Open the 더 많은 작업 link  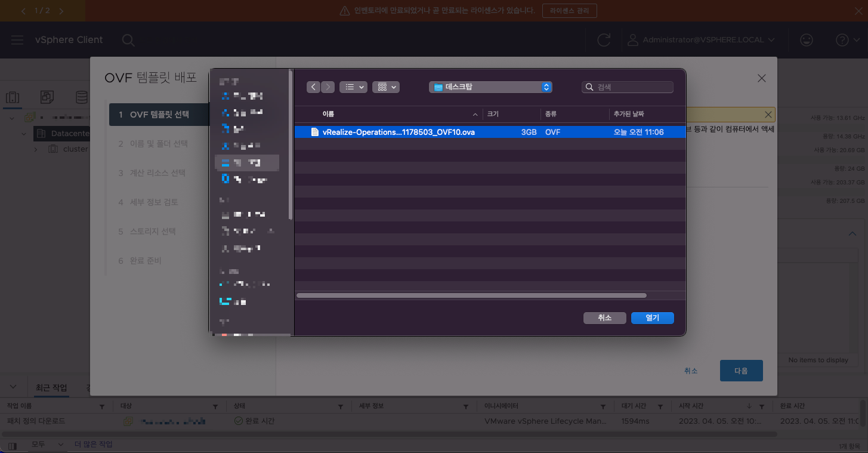coord(93,445)
